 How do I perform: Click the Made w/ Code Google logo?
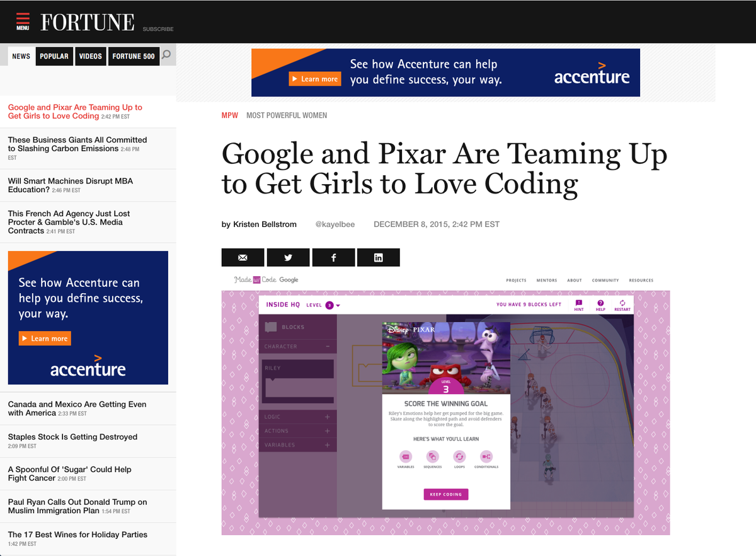coord(266,280)
